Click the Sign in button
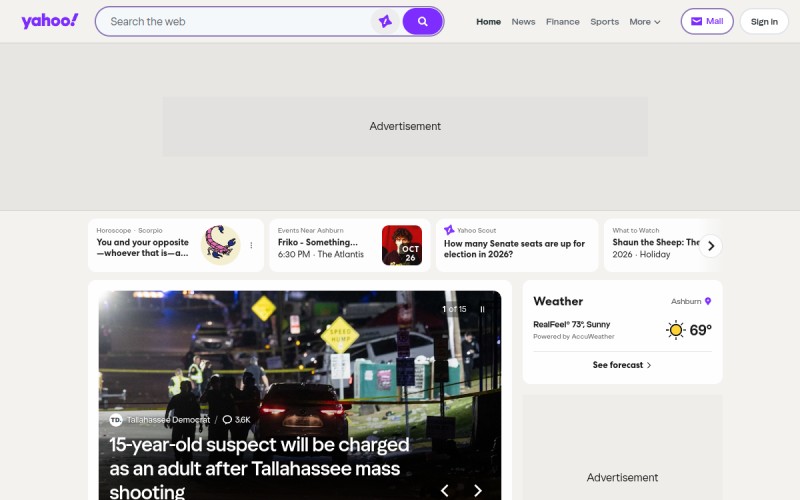The height and width of the screenshot is (500, 800). [764, 21]
